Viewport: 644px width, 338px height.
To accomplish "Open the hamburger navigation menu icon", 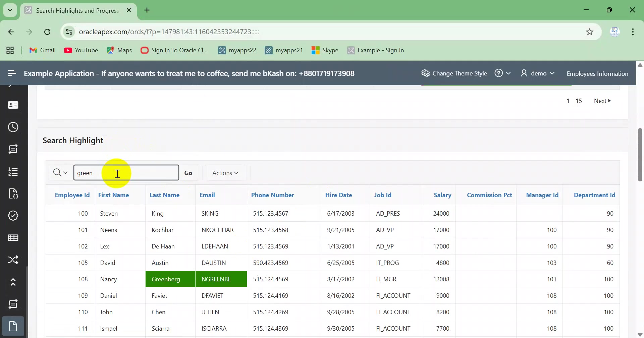I will click(x=12, y=73).
